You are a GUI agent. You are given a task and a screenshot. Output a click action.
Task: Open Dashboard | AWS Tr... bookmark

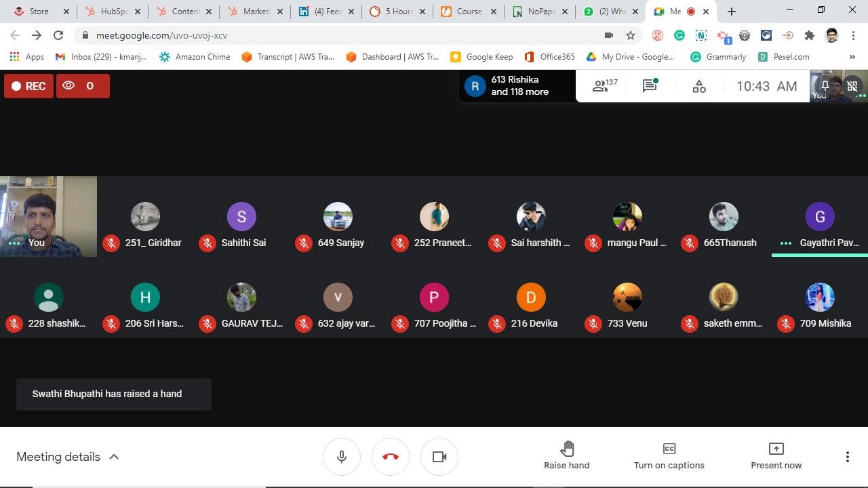click(393, 57)
